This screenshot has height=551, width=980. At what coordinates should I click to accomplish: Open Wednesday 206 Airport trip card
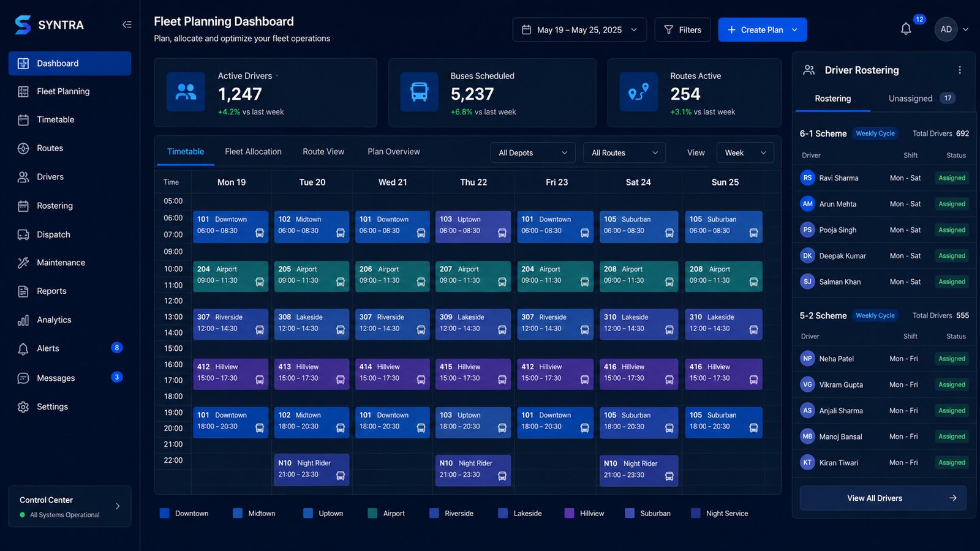click(393, 276)
